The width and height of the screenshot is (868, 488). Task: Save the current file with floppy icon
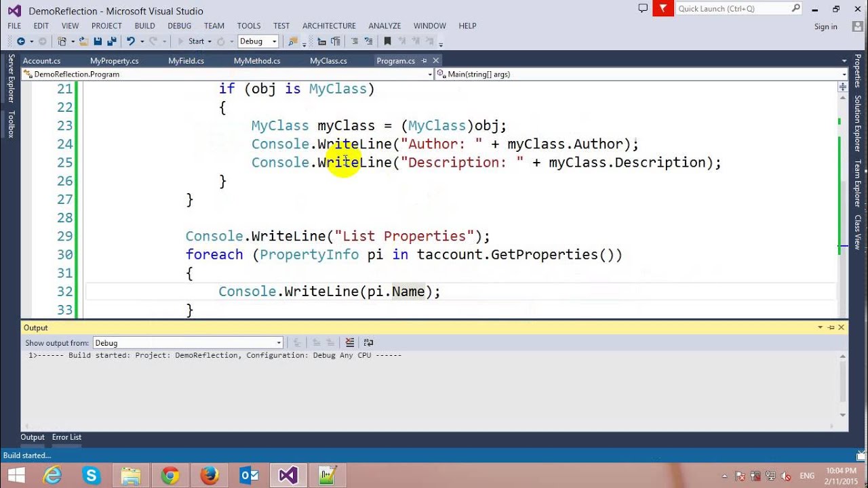click(98, 41)
